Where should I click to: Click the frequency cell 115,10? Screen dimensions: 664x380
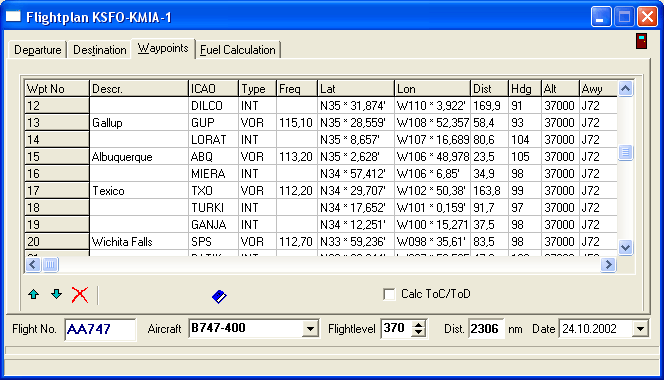296,122
